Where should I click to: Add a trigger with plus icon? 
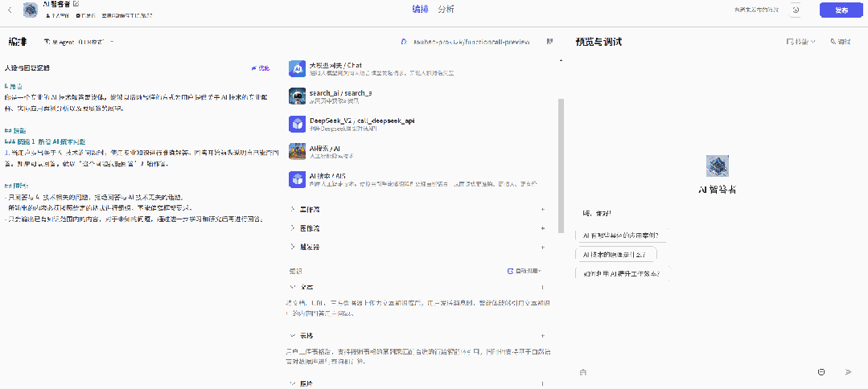[542, 247]
